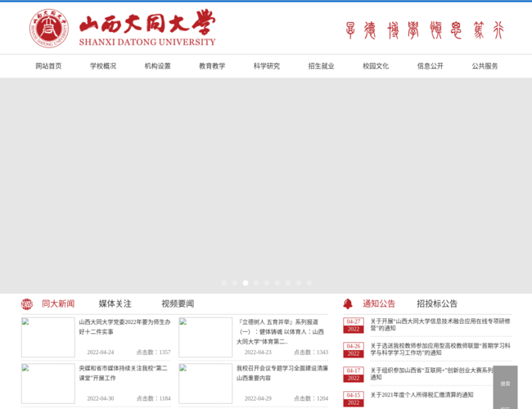Select the fourth carousel slide dot
The width and height of the screenshot is (532, 409).
coord(256,283)
